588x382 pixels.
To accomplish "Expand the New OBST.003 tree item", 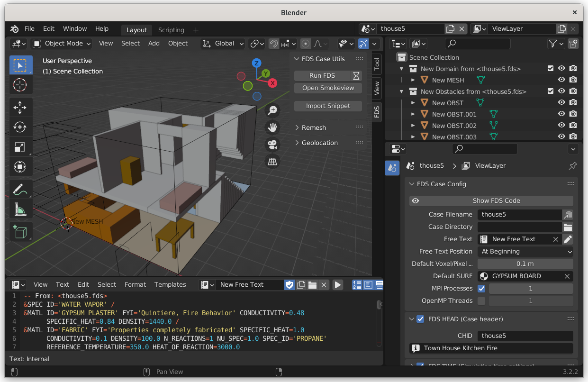I will [413, 137].
